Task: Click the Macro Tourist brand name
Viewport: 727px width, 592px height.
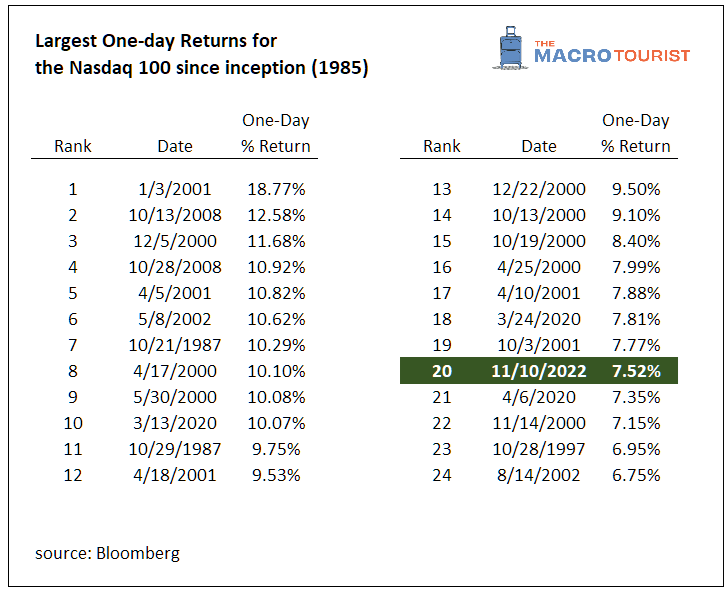Action: pyautogui.click(x=611, y=52)
